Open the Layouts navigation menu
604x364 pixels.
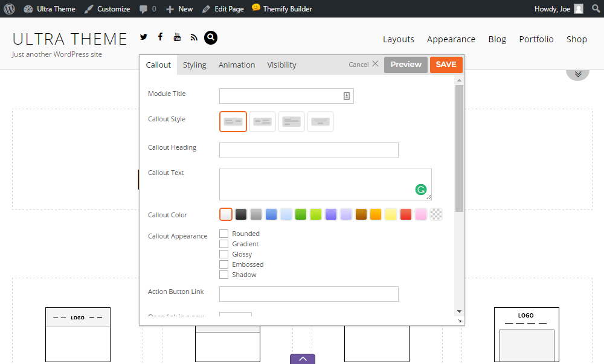point(399,39)
